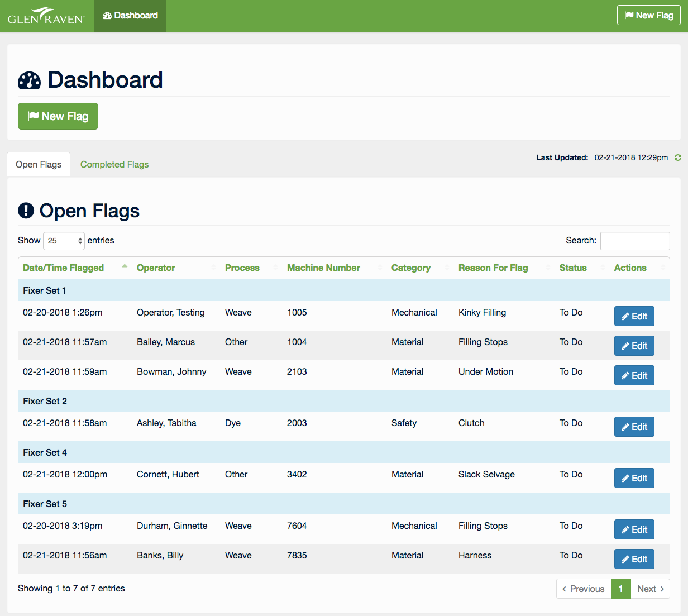The width and height of the screenshot is (688, 616).
Task: Focus the Search input field
Action: click(x=635, y=241)
